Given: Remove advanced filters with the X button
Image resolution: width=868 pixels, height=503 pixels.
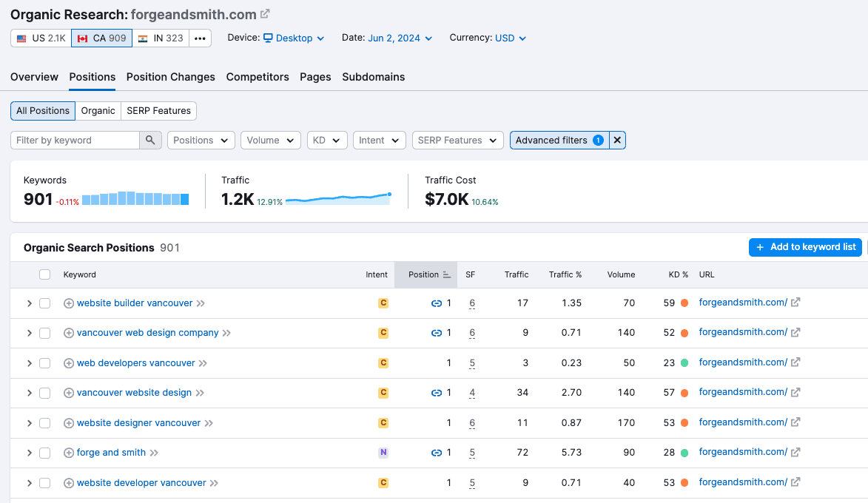Looking at the screenshot, I should (618, 141).
